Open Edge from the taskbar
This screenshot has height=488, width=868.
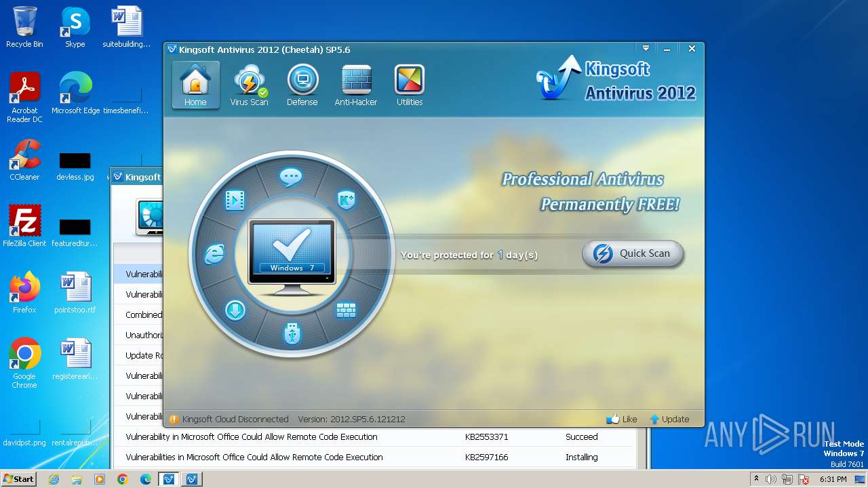click(x=146, y=479)
